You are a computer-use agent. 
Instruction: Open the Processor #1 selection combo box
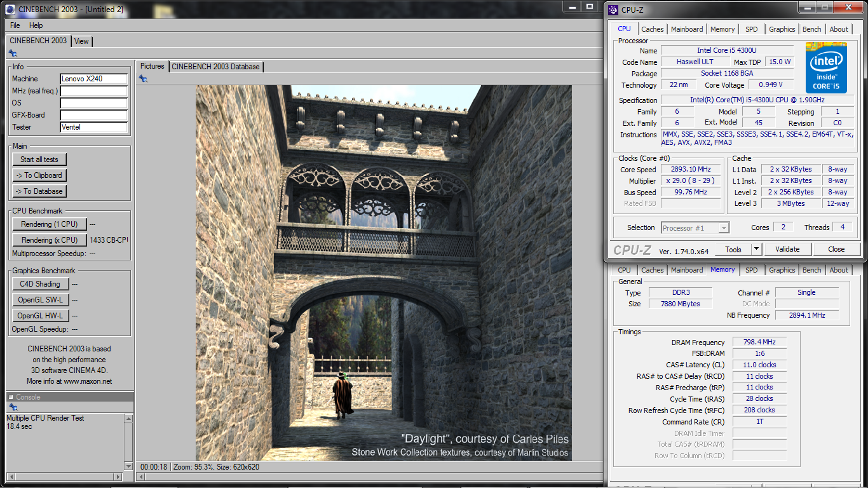695,227
